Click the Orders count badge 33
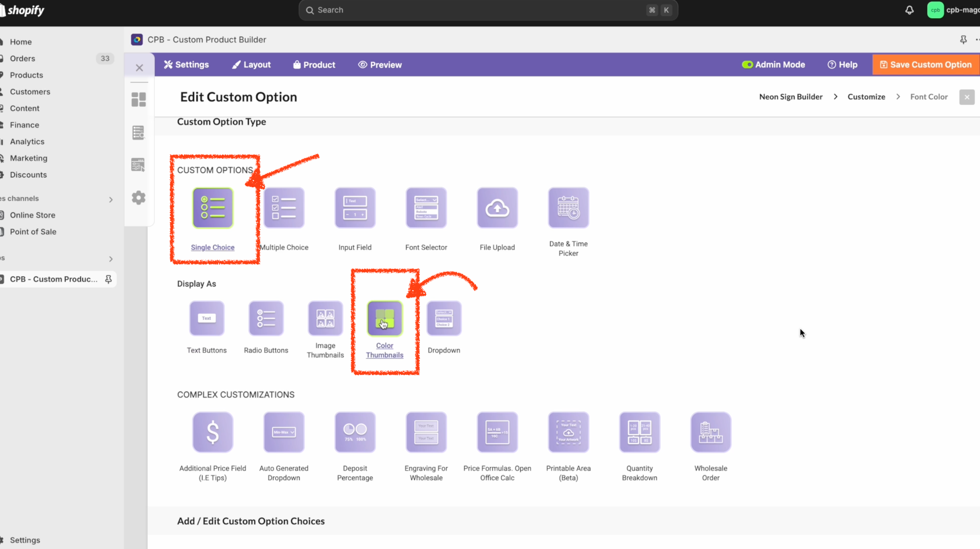The width and height of the screenshot is (980, 549). pos(105,59)
